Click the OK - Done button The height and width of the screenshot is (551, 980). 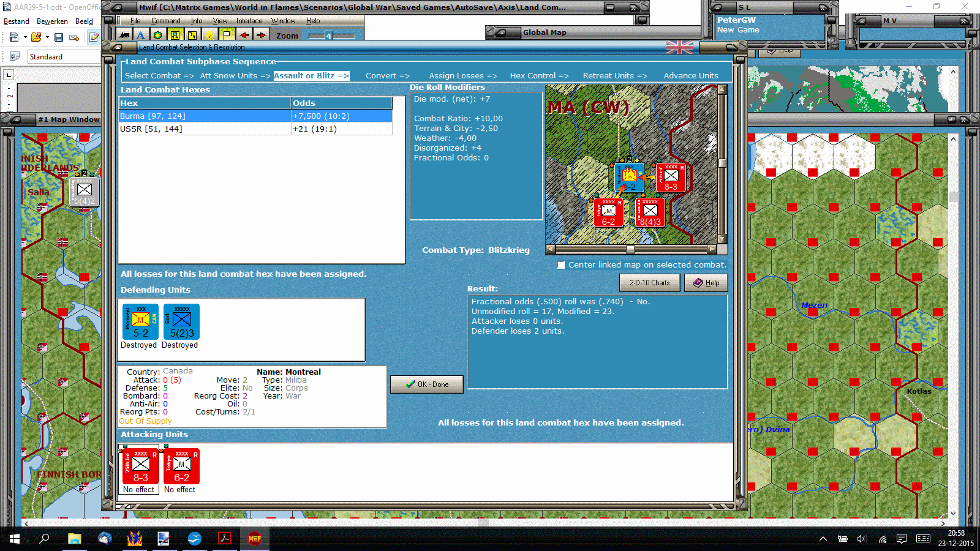(x=427, y=384)
